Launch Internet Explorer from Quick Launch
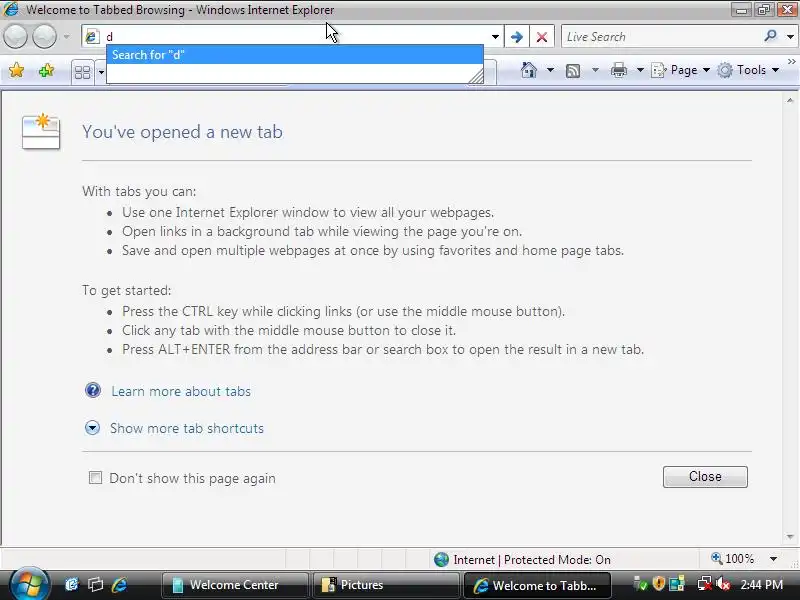Image resolution: width=800 pixels, height=600 pixels. pyautogui.click(x=119, y=585)
